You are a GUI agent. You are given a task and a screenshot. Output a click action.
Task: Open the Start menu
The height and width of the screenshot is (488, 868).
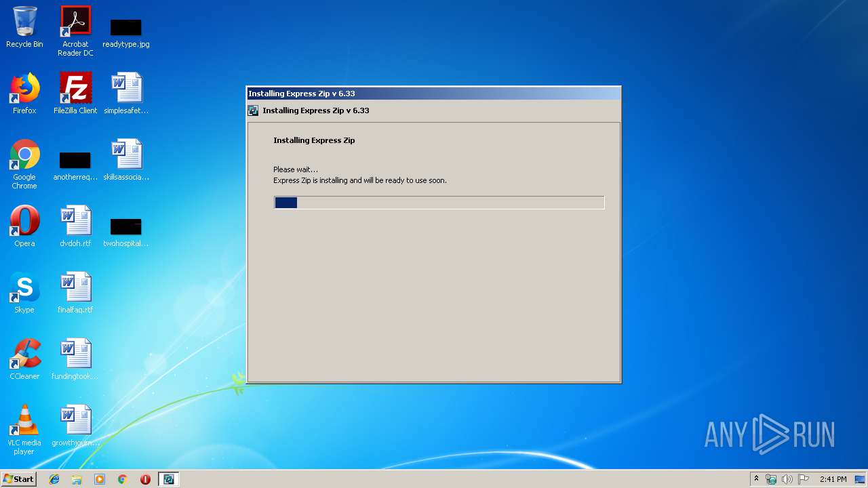coord(18,479)
